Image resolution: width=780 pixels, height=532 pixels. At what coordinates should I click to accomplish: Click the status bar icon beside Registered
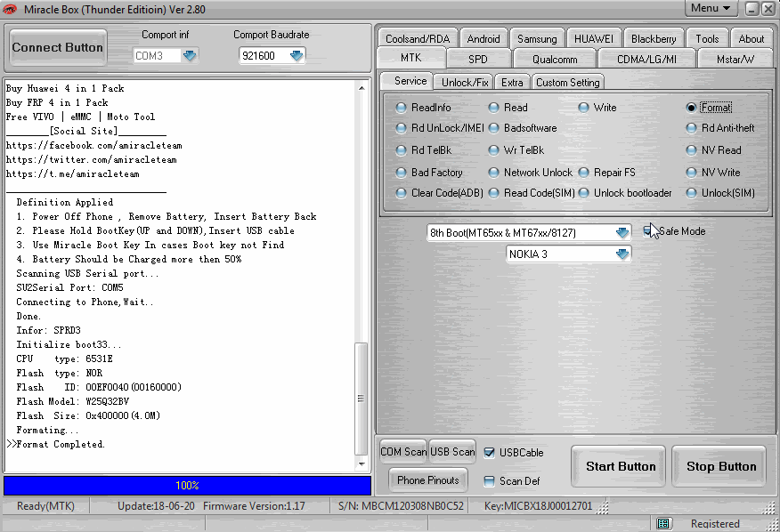click(x=662, y=524)
